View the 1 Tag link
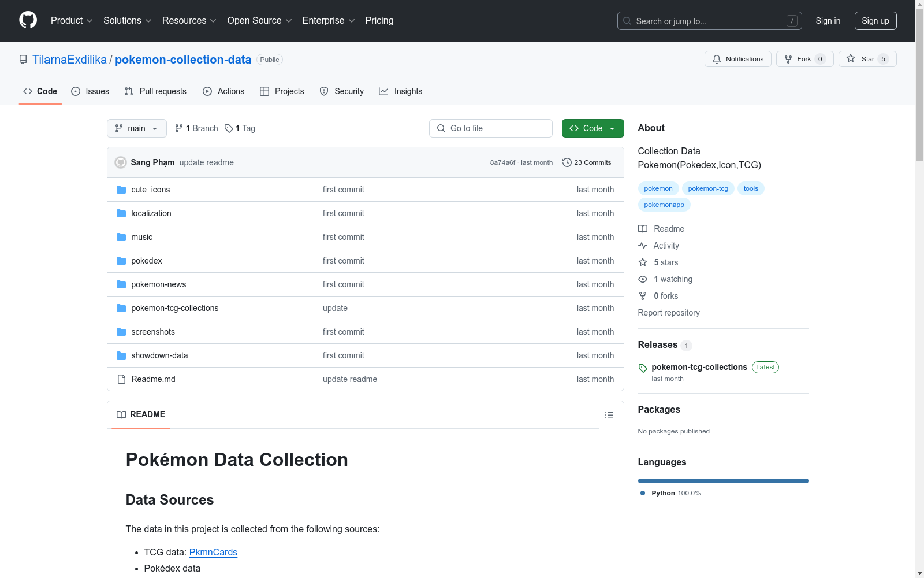 tap(240, 128)
